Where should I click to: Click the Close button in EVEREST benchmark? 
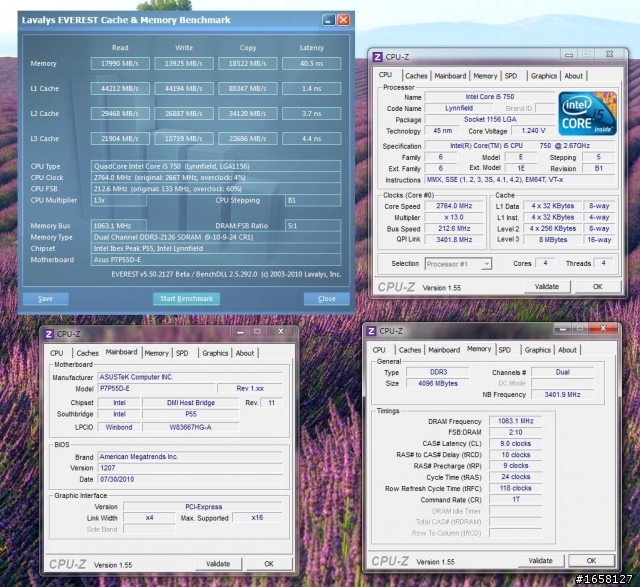[x=327, y=298]
